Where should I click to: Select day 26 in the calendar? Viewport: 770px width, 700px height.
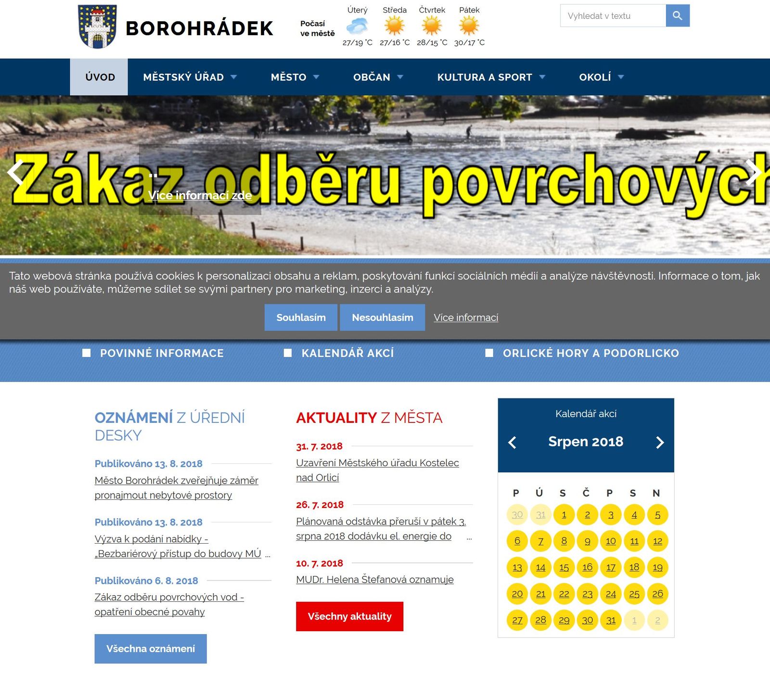pyautogui.click(x=658, y=594)
